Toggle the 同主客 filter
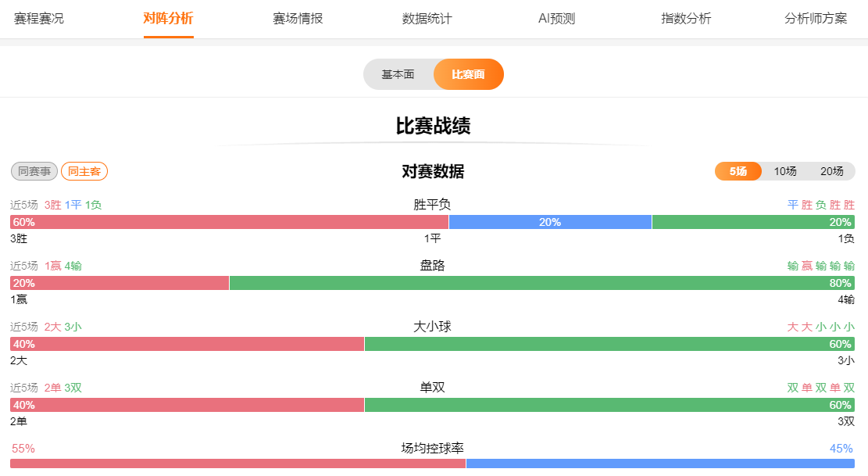 tap(84, 171)
